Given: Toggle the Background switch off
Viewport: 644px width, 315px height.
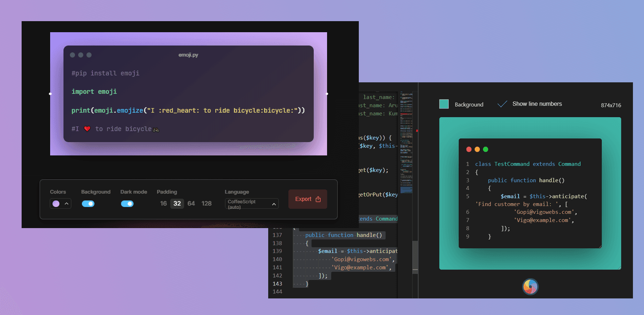Looking at the screenshot, I should (88, 204).
